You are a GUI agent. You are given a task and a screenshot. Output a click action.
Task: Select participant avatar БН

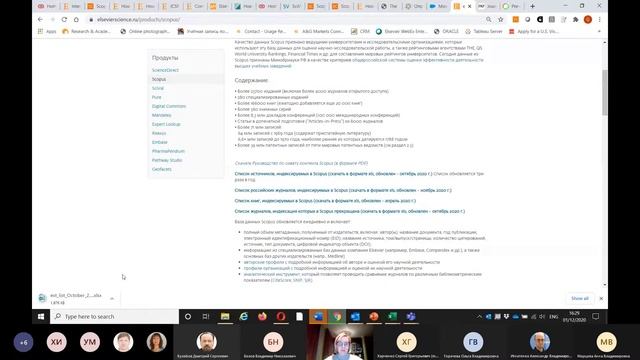[x=273, y=342]
